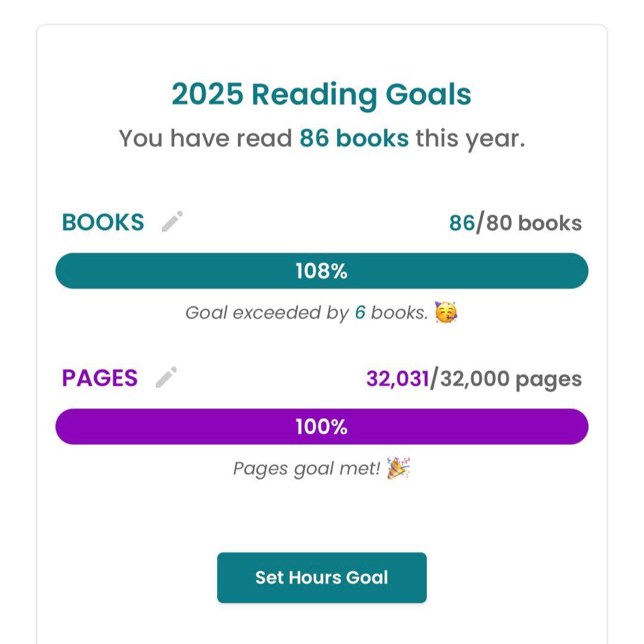The width and height of the screenshot is (644, 644).
Task: Click the "2025 Reading Goals" heading
Action: coord(321,94)
